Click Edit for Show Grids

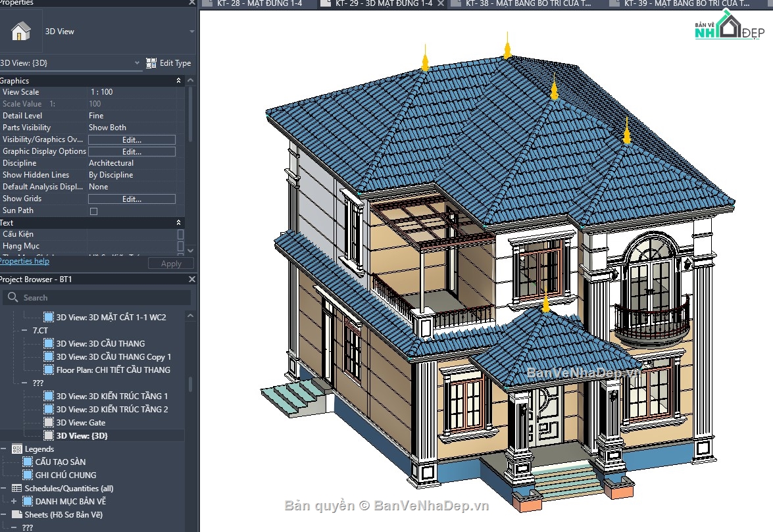pos(132,199)
